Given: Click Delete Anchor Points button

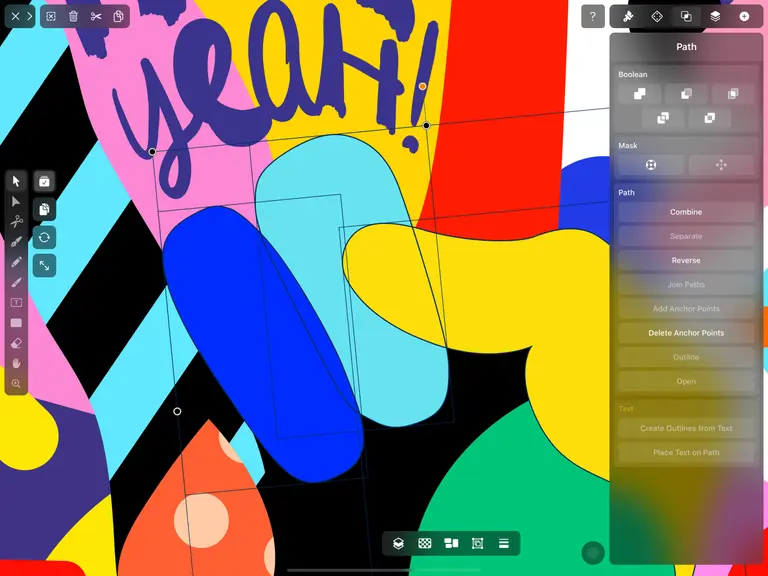Looking at the screenshot, I should tap(686, 333).
